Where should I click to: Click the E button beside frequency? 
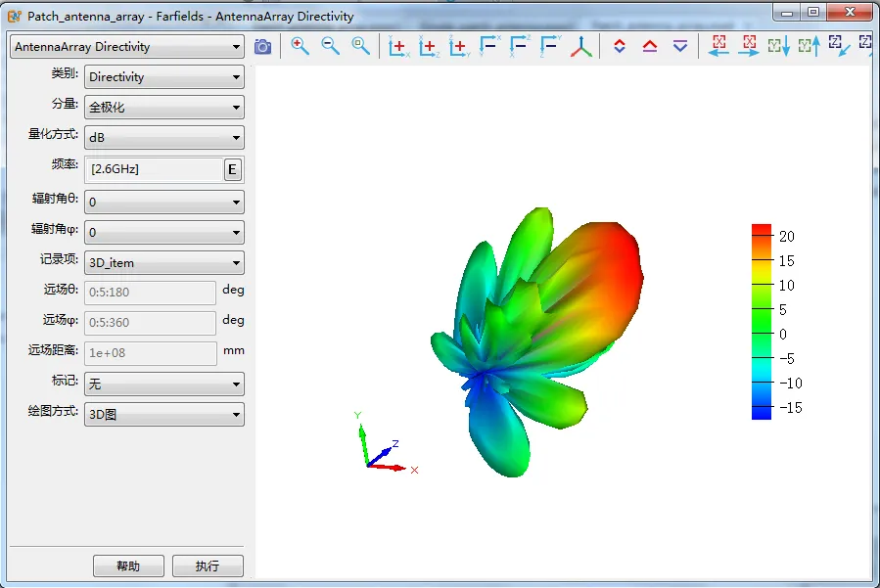(x=232, y=169)
